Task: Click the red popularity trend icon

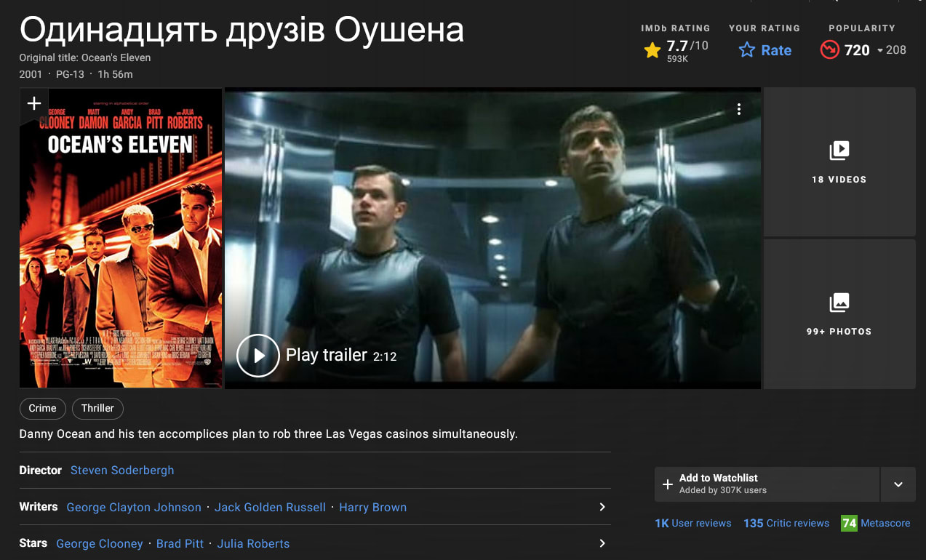Action: coord(829,50)
